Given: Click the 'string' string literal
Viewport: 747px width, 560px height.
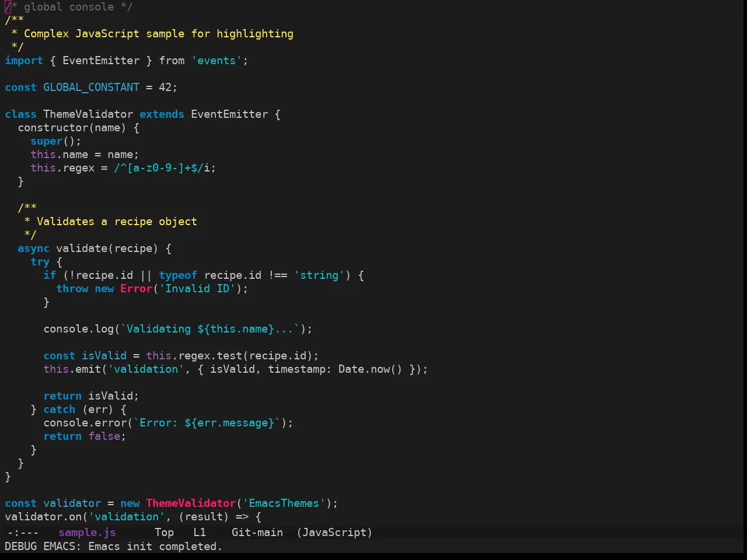Looking at the screenshot, I should (x=319, y=275).
